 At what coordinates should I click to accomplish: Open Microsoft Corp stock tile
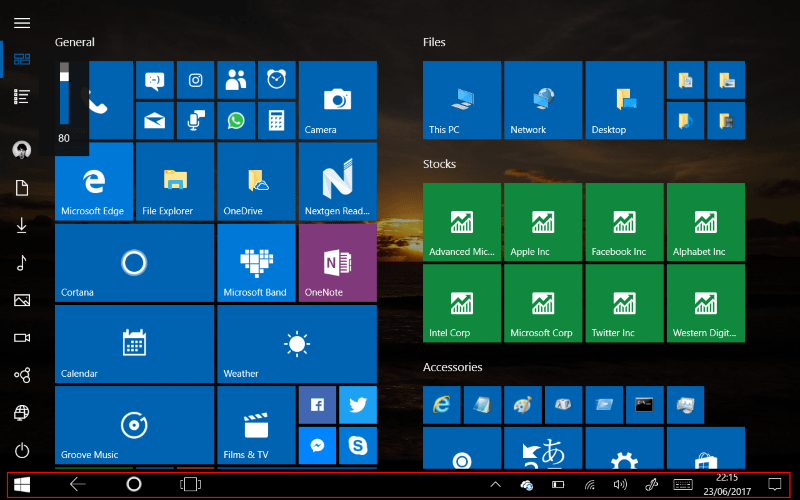(x=543, y=303)
